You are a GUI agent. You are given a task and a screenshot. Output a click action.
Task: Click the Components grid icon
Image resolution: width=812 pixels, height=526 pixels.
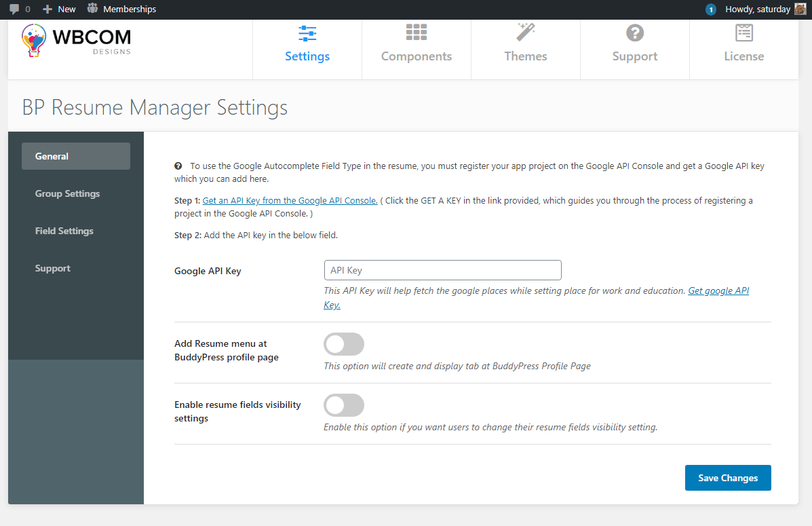(x=417, y=32)
